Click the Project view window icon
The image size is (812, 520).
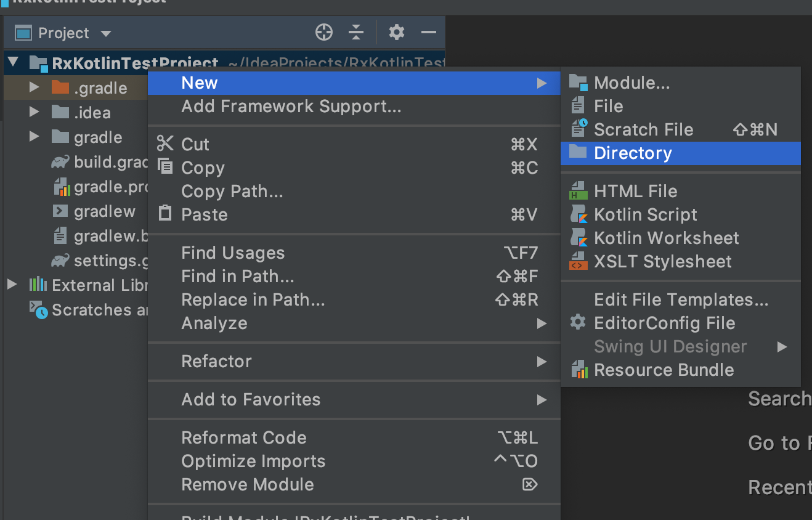23,33
